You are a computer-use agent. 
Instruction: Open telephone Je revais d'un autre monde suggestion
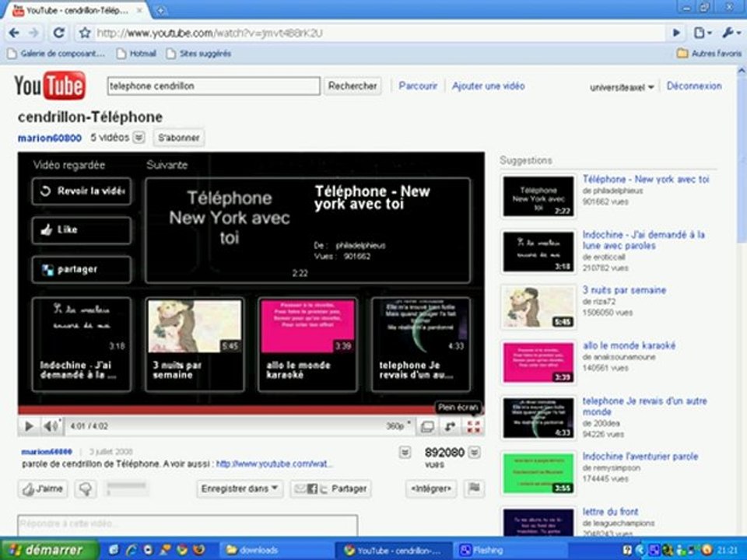point(644,407)
